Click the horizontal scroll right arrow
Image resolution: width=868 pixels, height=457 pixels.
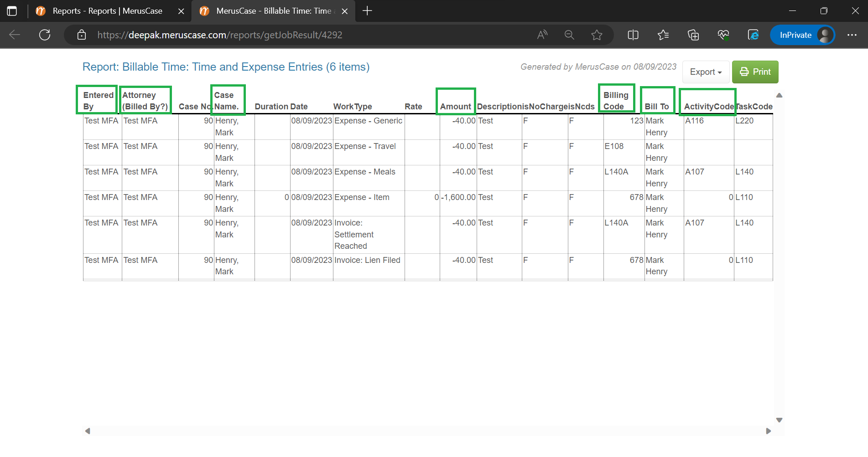pos(768,431)
